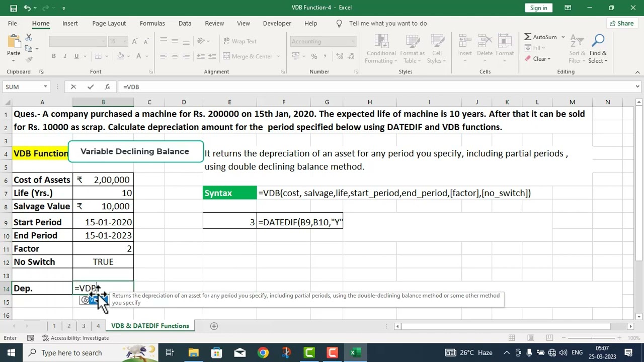This screenshot has width=644, height=362.
Task: Open the Insert ribbon tab
Action: pyautogui.click(x=70, y=23)
